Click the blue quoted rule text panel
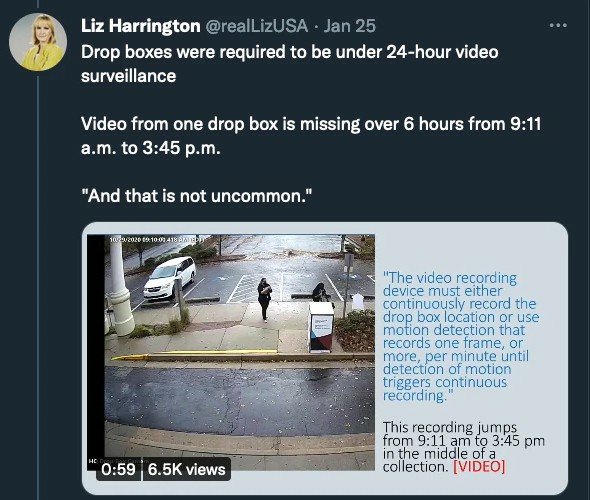The image size is (590, 500). tap(461, 337)
